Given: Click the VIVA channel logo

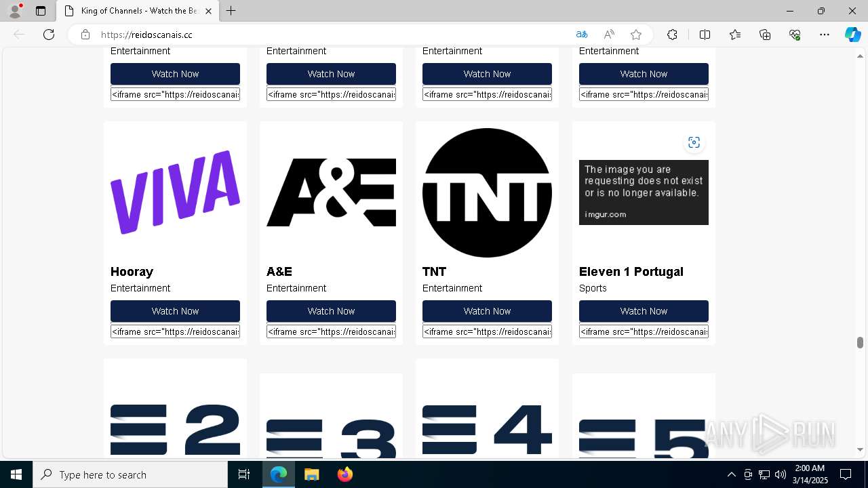Looking at the screenshot, I should pyautogui.click(x=175, y=192).
